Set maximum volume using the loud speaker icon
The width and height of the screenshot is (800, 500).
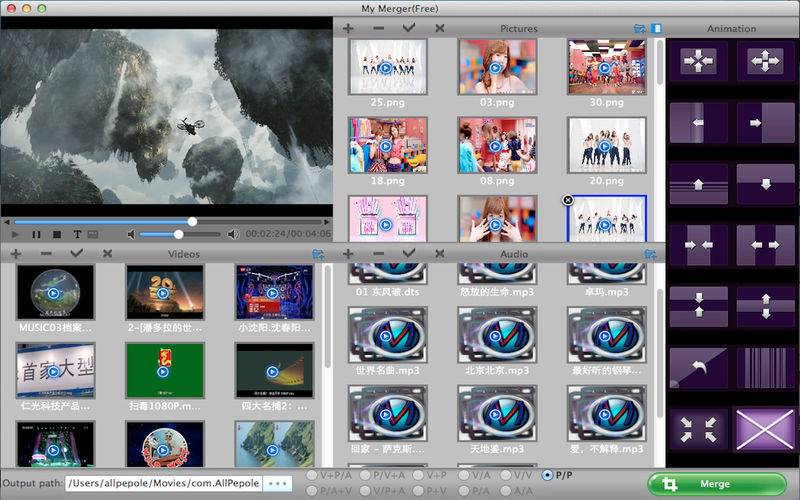233,234
